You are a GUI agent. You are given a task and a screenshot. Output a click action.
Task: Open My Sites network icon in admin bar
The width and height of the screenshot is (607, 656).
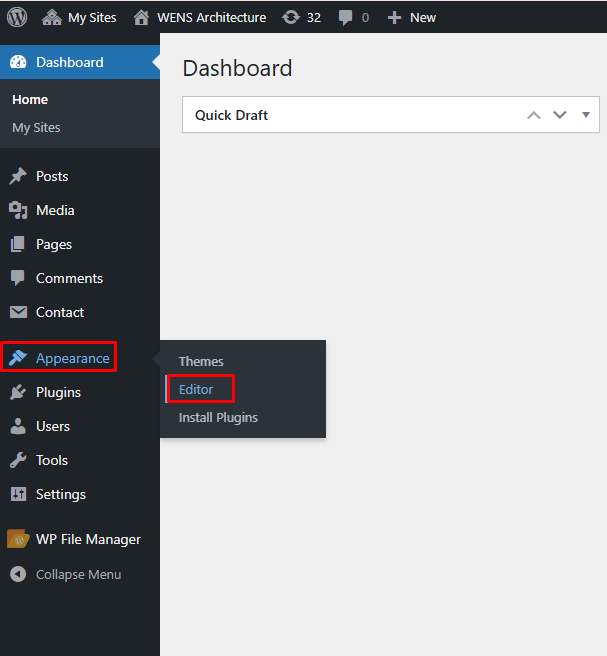[x=52, y=18]
